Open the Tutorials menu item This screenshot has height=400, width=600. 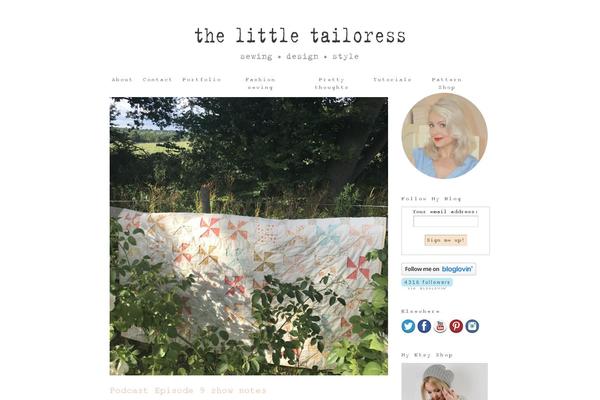(x=392, y=80)
